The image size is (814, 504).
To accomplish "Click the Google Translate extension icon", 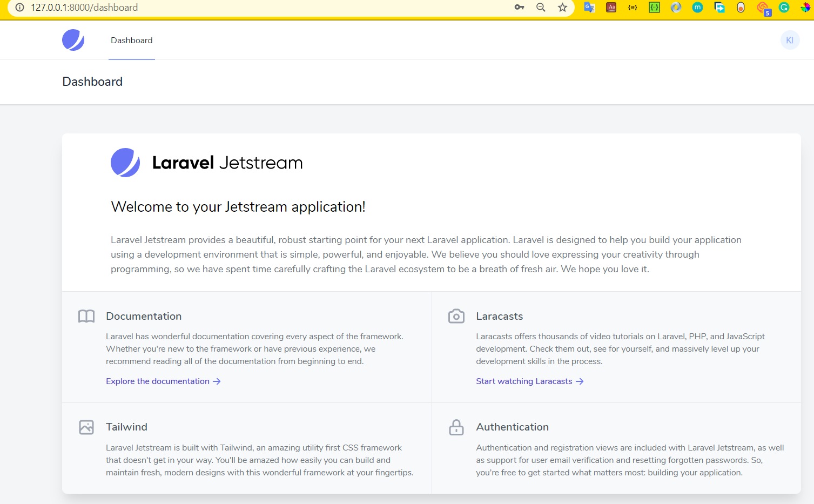I will click(x=589, y=8).
